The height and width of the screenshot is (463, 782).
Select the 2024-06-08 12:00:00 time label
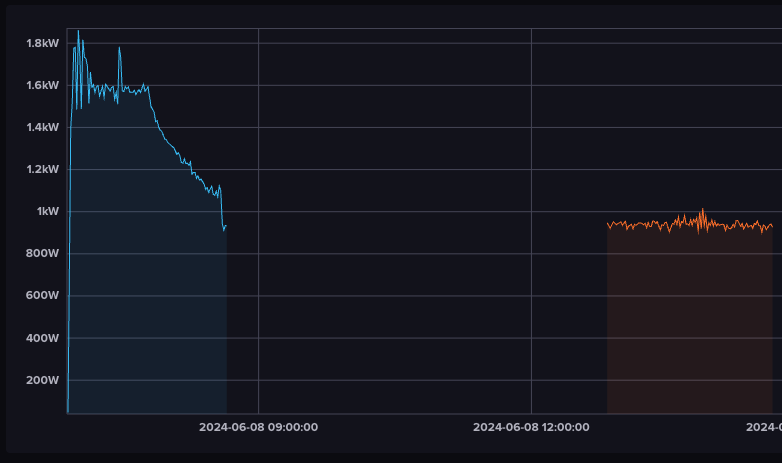point(531,427)
